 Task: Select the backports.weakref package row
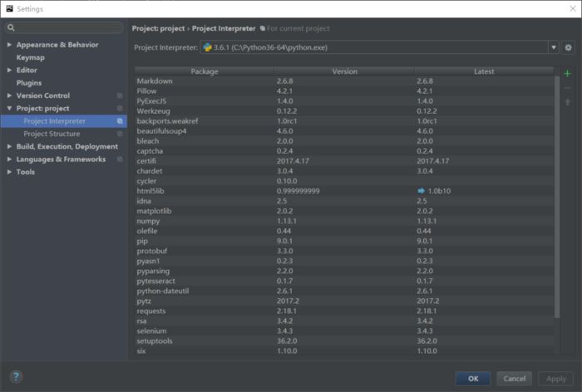pos(344,121)
